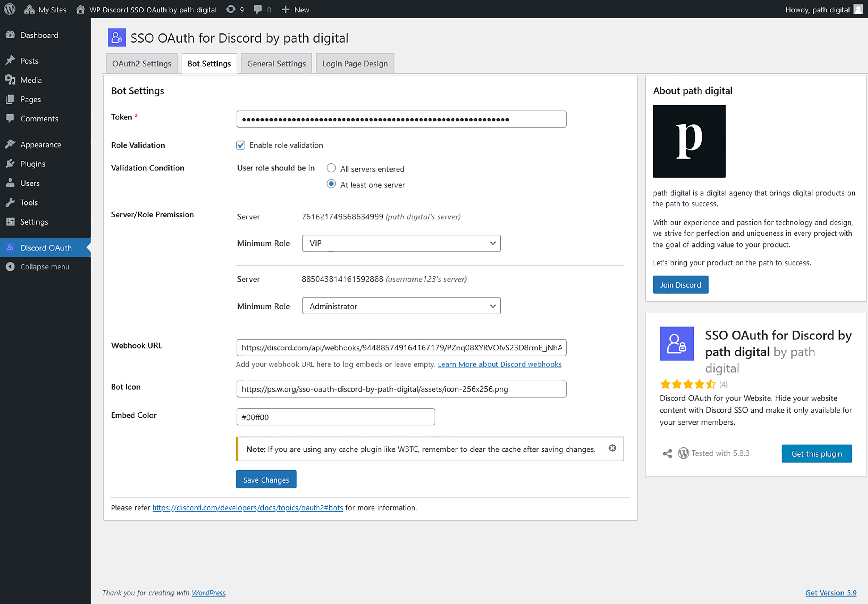868x604 pixels.
Task: Toggle Enable role validation checkbox
Action: (241, 145)
